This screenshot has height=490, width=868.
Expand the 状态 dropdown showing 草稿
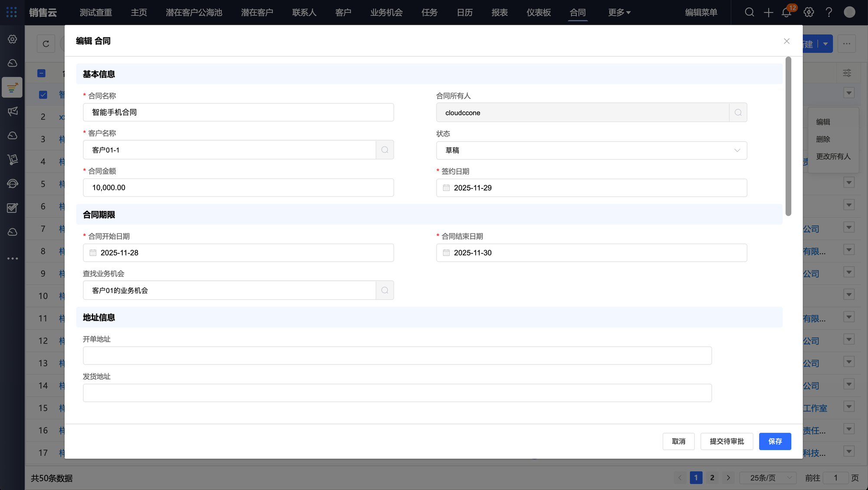(x=591, y=150)
